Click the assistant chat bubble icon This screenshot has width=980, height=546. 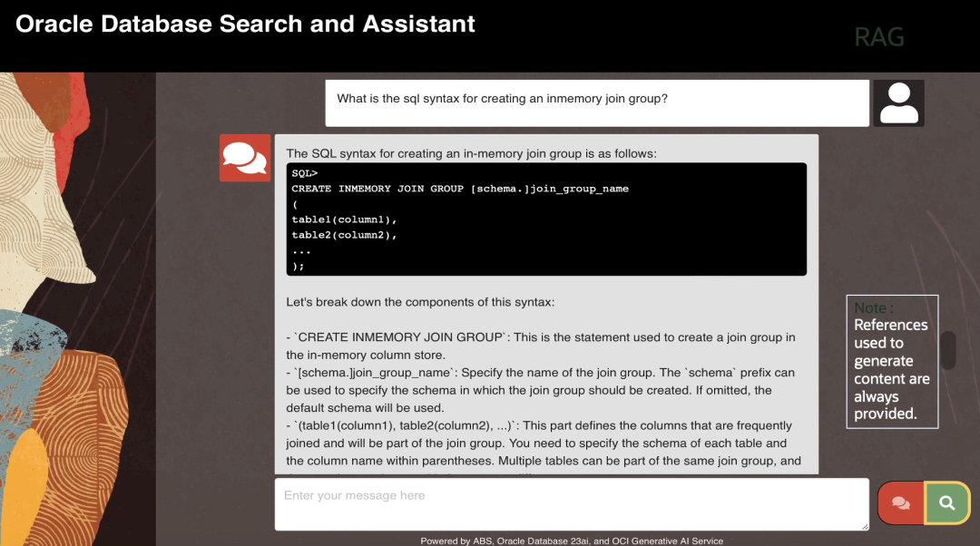click(x=245, y=158)
